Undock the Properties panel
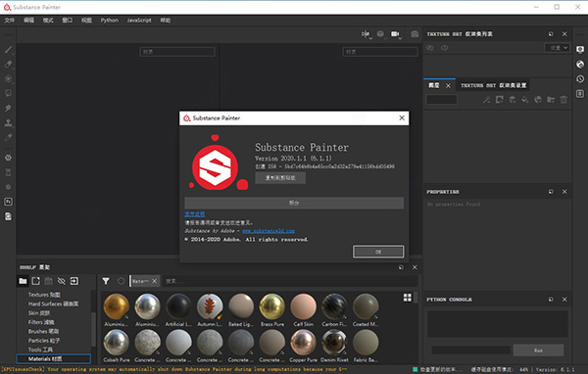 tap(551, 192)
